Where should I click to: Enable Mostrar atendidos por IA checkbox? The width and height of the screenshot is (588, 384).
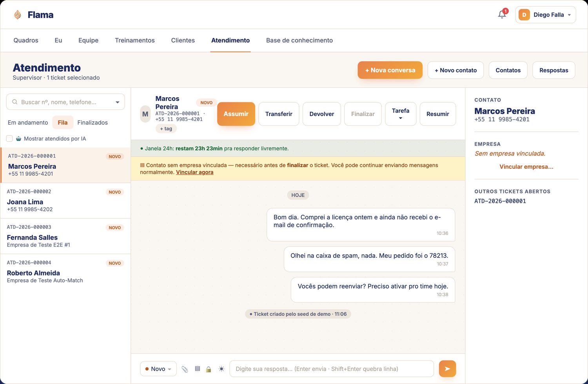click(x=9, y=138)
